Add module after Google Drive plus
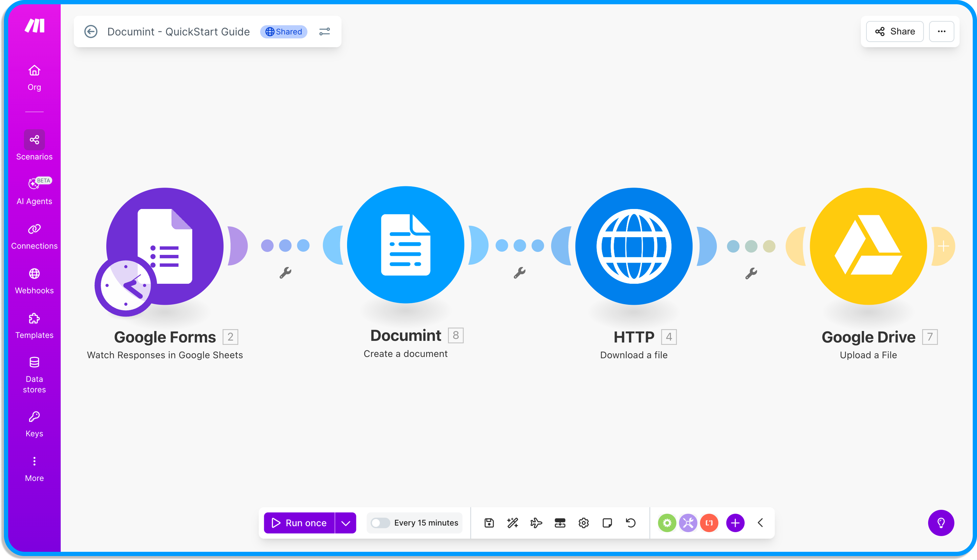Screen dimensions: 977x560 point(943,246)
